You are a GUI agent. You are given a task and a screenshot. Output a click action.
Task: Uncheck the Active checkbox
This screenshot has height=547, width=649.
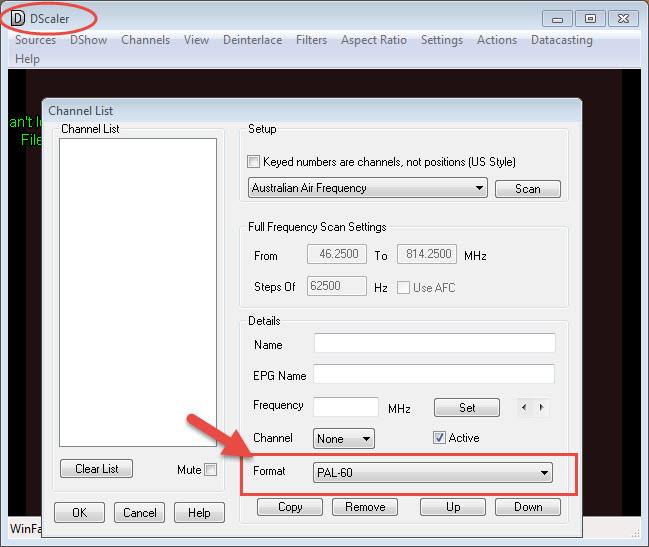(x=439, y=437)
